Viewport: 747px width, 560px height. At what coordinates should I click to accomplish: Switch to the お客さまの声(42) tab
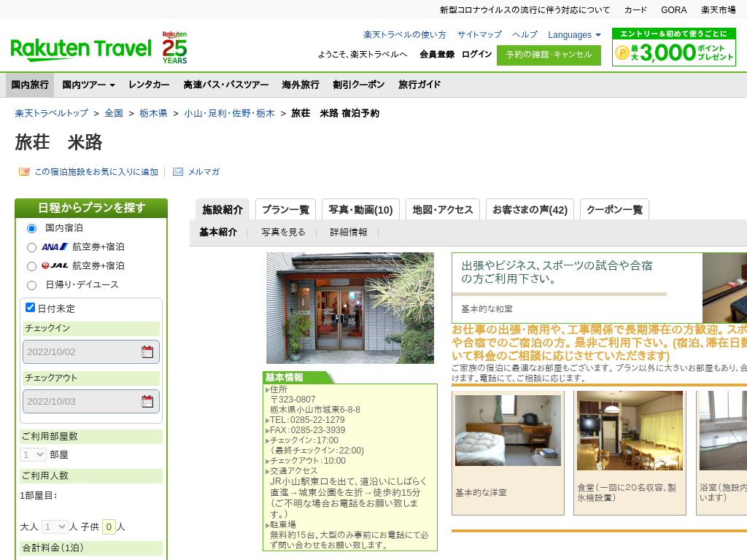pyautogui.click(x=530, y=209)
